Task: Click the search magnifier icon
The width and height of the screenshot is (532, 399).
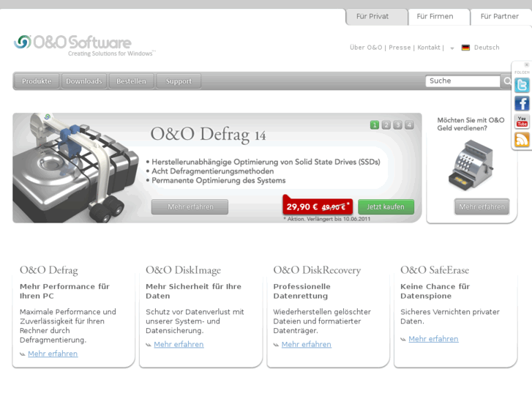Action: click(506, 81)
